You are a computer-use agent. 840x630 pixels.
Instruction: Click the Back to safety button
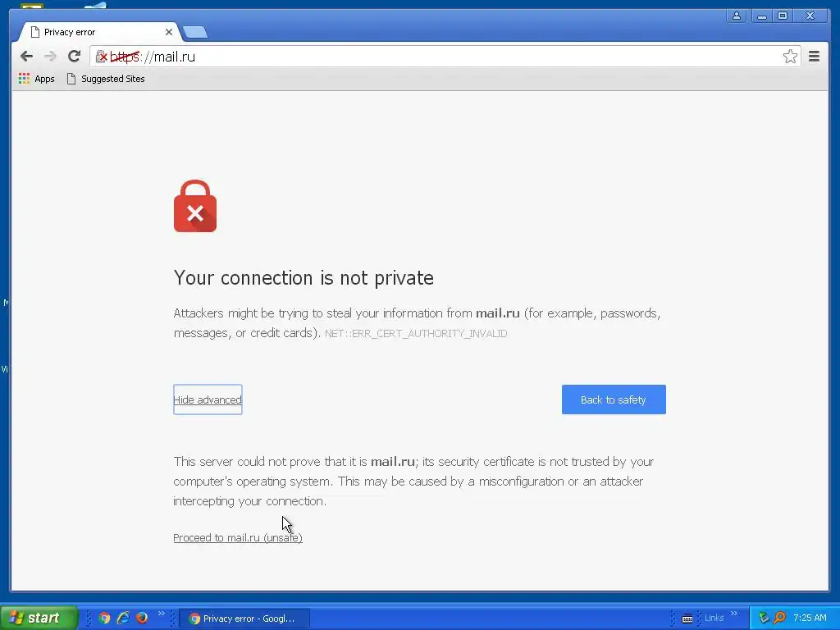tap(614, 399)
